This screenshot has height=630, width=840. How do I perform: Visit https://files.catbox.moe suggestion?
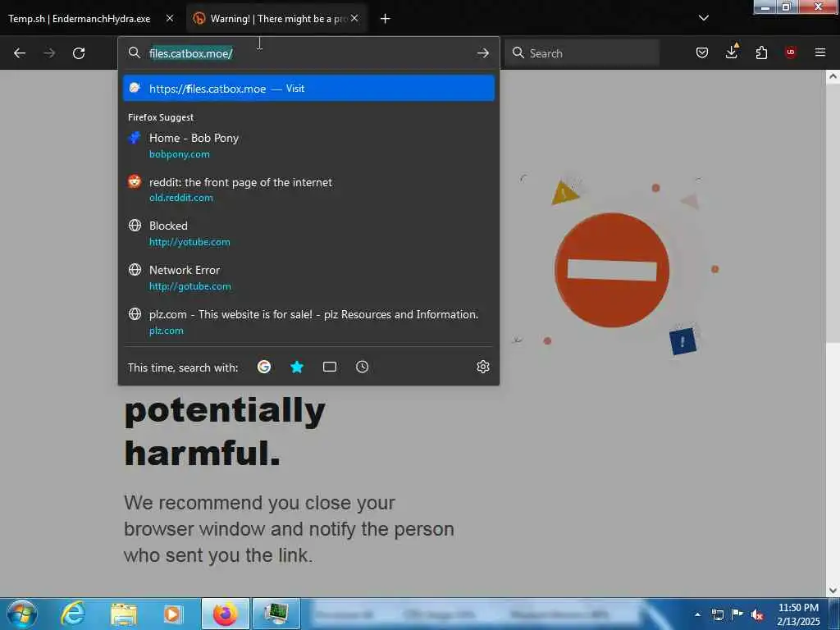[308, 89]
